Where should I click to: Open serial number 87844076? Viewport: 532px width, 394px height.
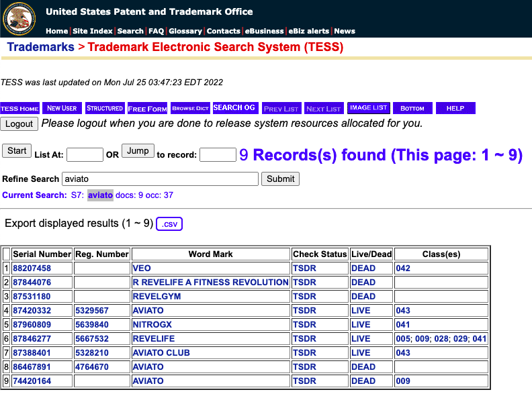pos(32,283)
